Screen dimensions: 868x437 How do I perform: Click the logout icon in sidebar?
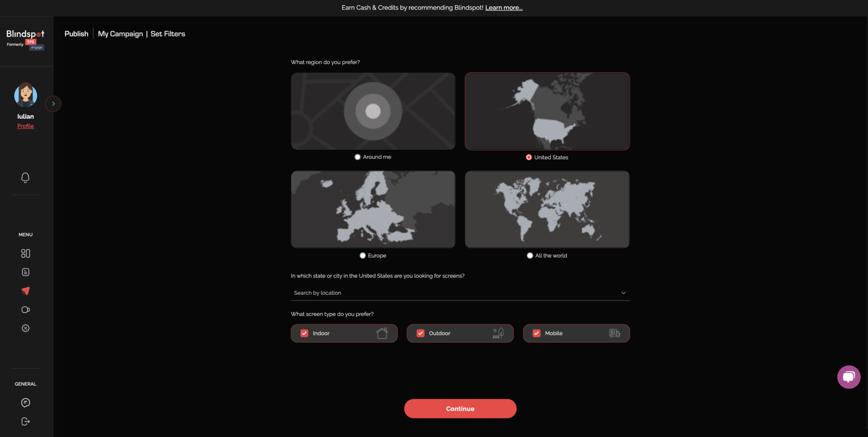pos(25,421)
